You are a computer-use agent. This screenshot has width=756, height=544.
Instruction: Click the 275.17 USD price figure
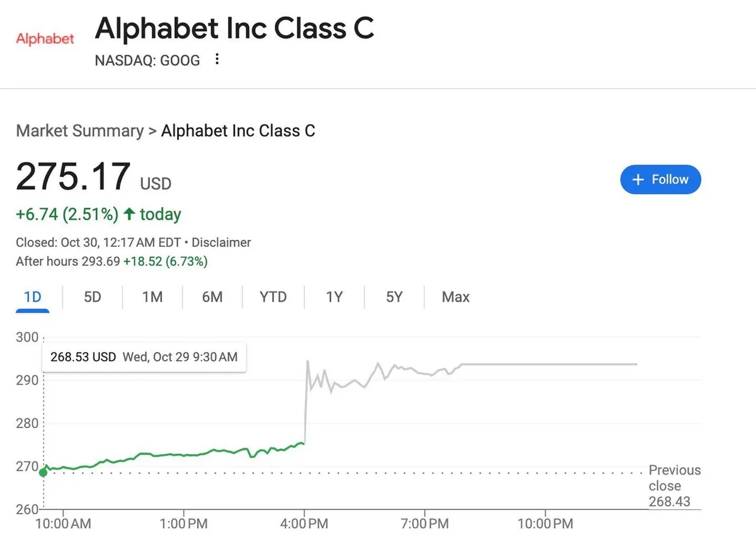click(x=73, y=178)
